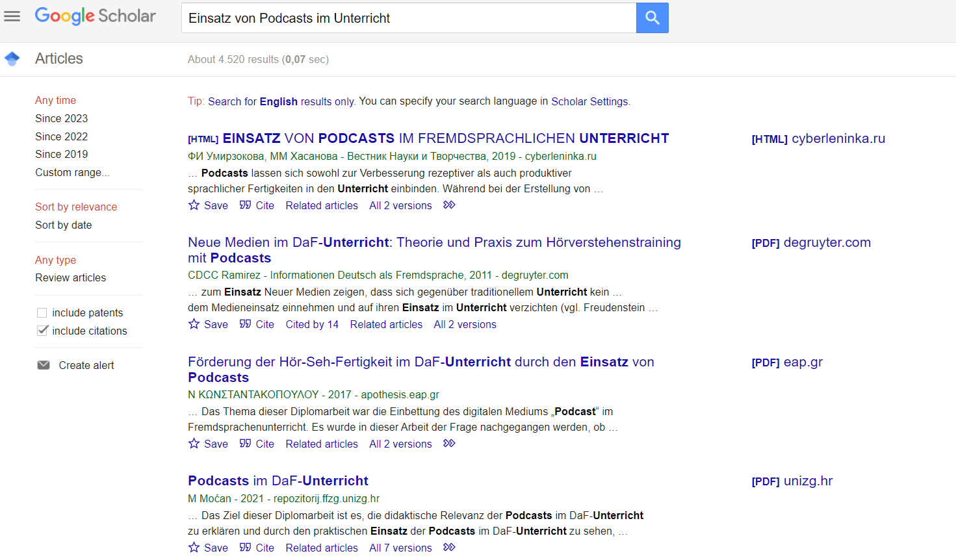This screenshot has height=560, width=956.
Task: Click the blue search magnifier button
Action: (652, 18)
